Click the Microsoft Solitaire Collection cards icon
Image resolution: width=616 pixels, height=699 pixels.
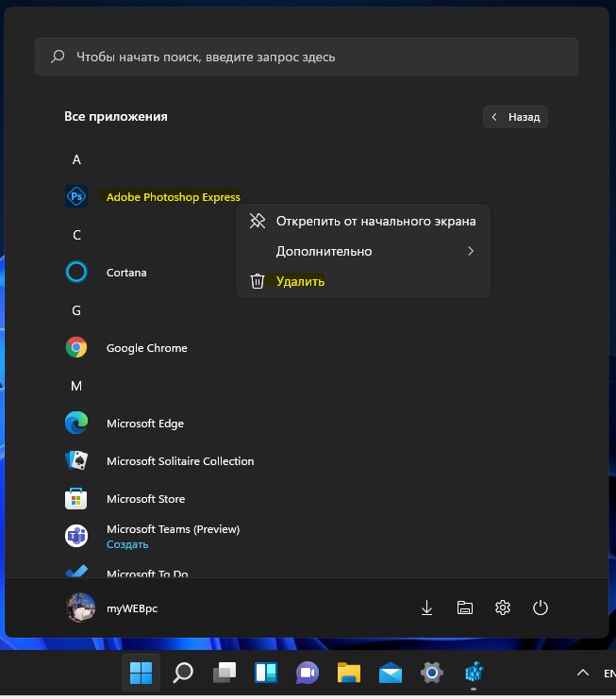[x=76, y=460]
